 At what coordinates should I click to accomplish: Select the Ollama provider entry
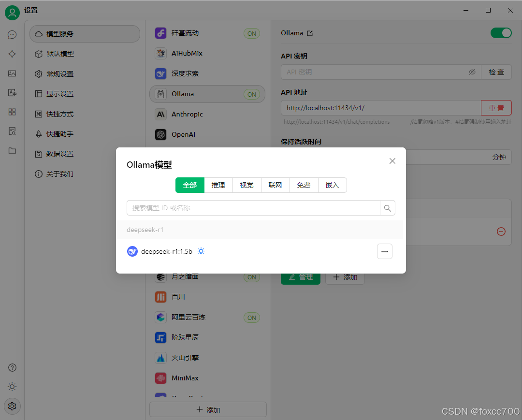click(x=207, y=94)
